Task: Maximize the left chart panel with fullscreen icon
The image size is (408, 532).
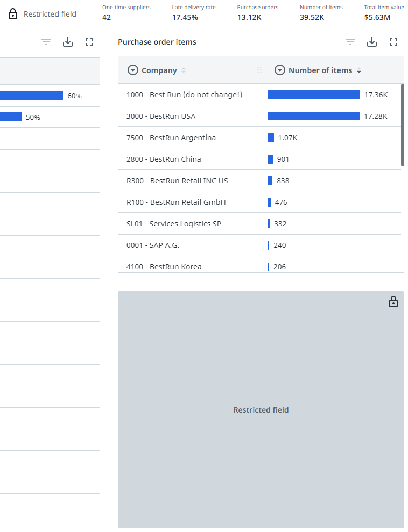Action: tap(89, 42)
